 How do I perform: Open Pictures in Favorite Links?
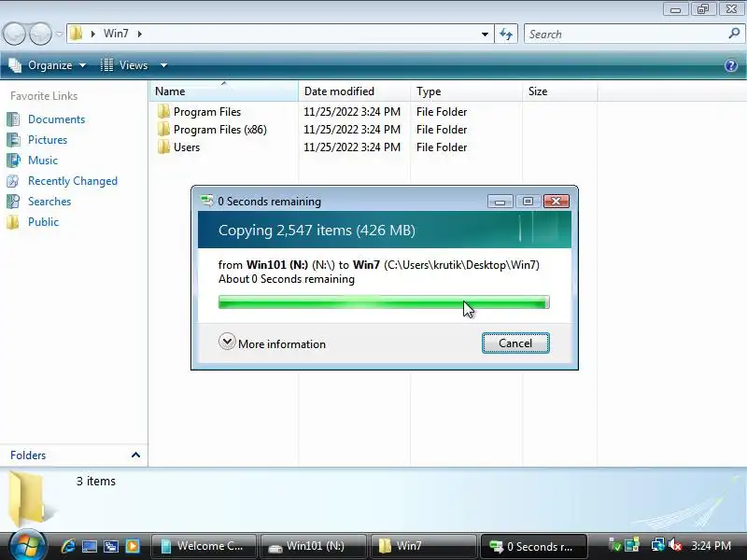pyautogui.click(x=48, y=140)
